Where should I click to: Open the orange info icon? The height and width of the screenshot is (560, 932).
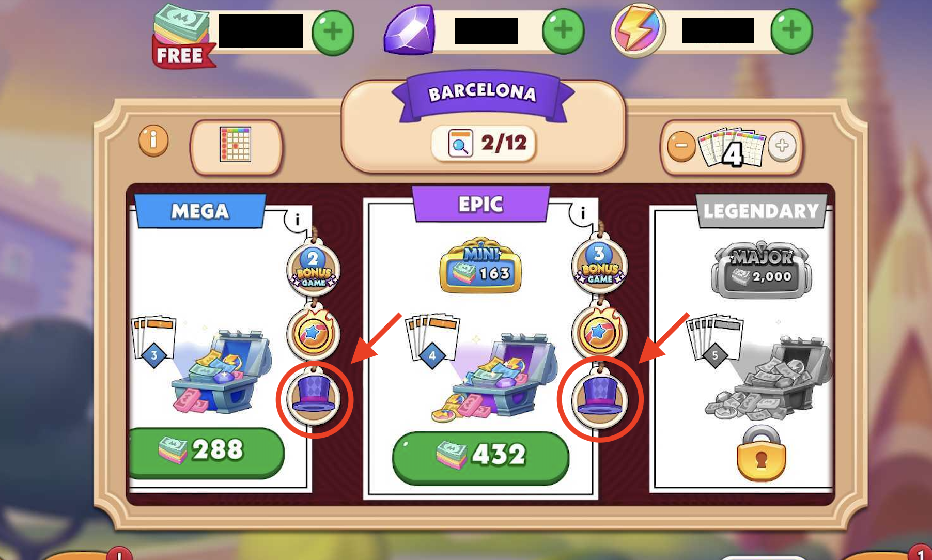[153, 141]
